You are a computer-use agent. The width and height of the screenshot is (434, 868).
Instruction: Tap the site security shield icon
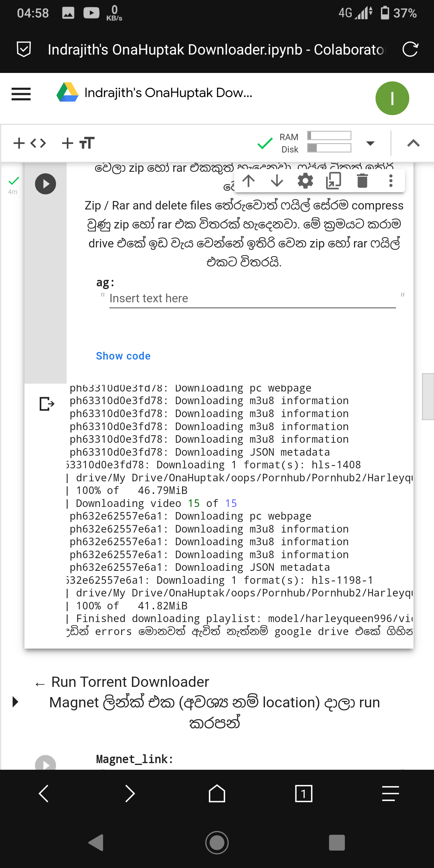[x=24, y=49]
